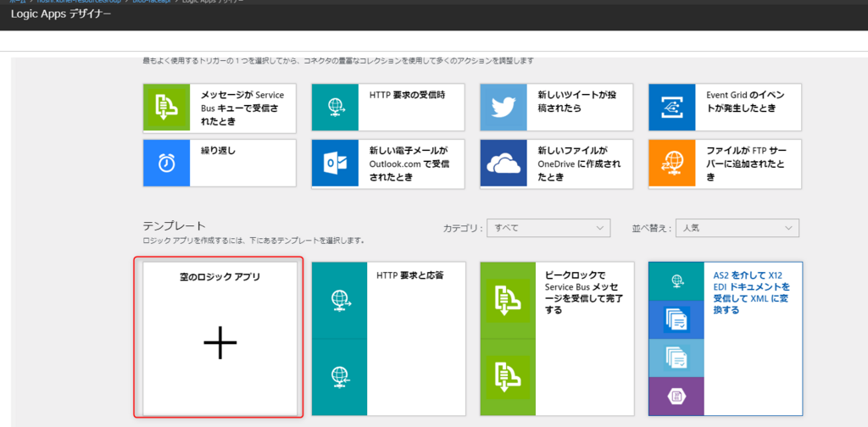
Task: Select the Outlook.com new email trigger icon
Action: pos(336,164)
